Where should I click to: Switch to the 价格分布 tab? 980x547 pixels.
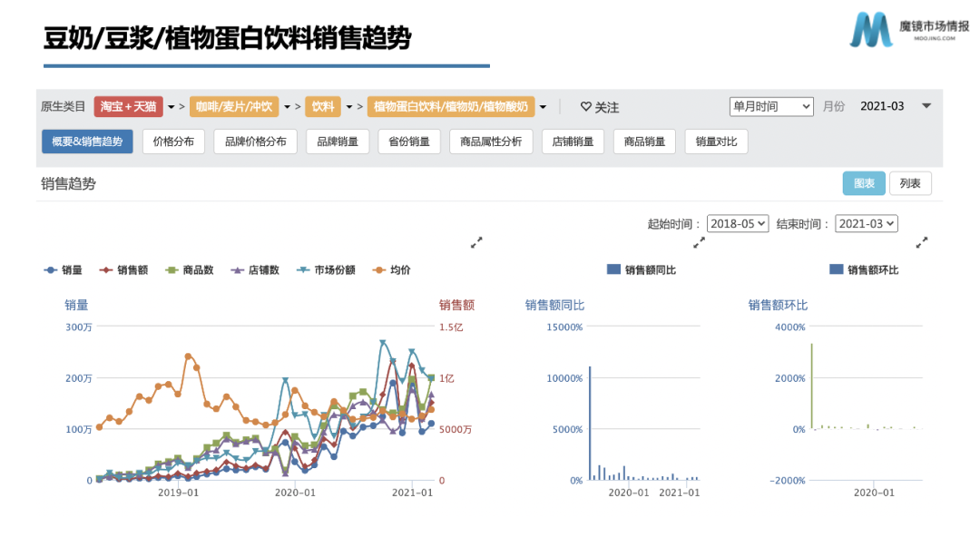[173, 142]
